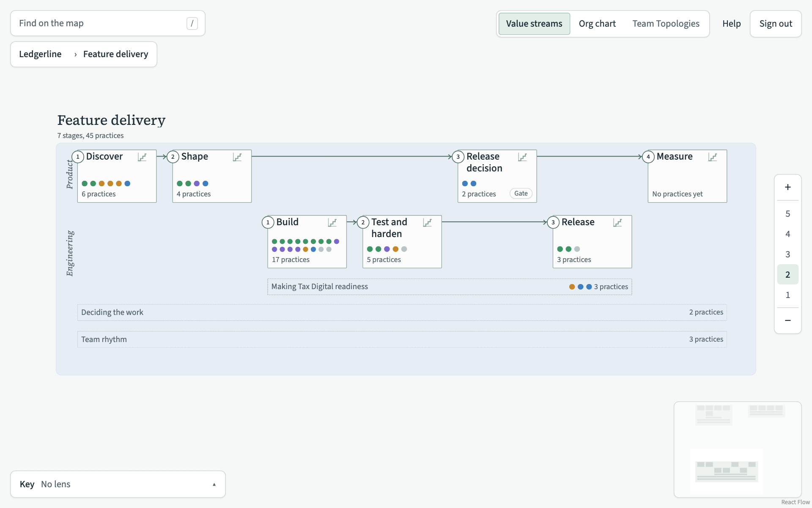This screenshot has width=812, height=508.
Task: Open the Build stage card
Action: [307, 242]
